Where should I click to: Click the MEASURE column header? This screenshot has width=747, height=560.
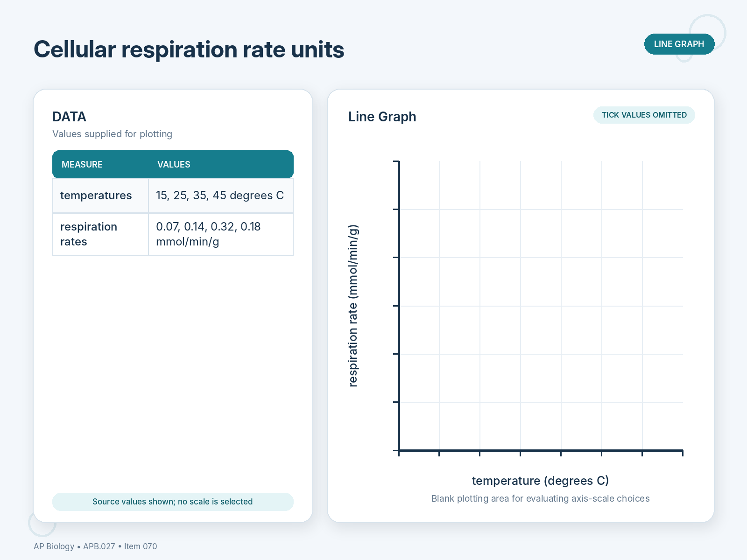[82, 164]
